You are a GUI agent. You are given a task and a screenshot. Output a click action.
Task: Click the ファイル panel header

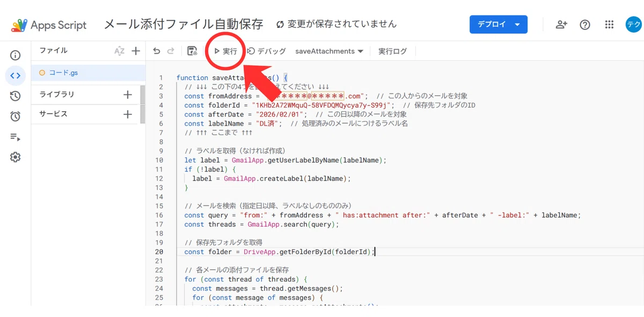[53, 51]
